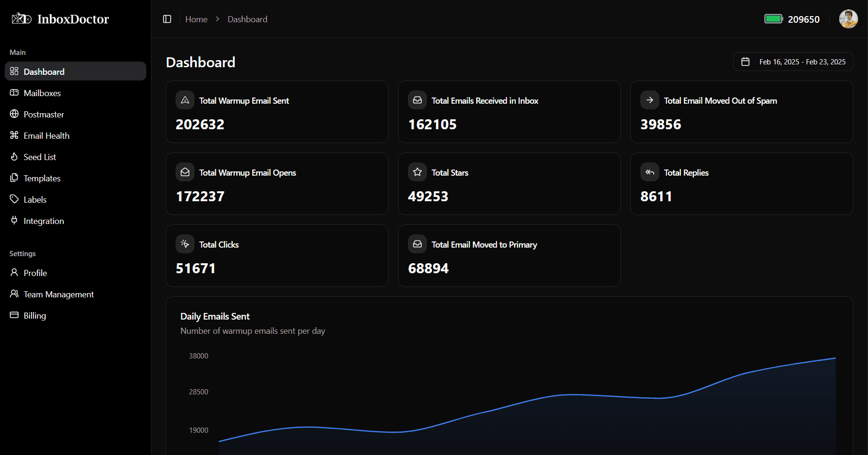Click the Dashboard page heading
Screen dimensions: 868x455
(x=201, y=62)
